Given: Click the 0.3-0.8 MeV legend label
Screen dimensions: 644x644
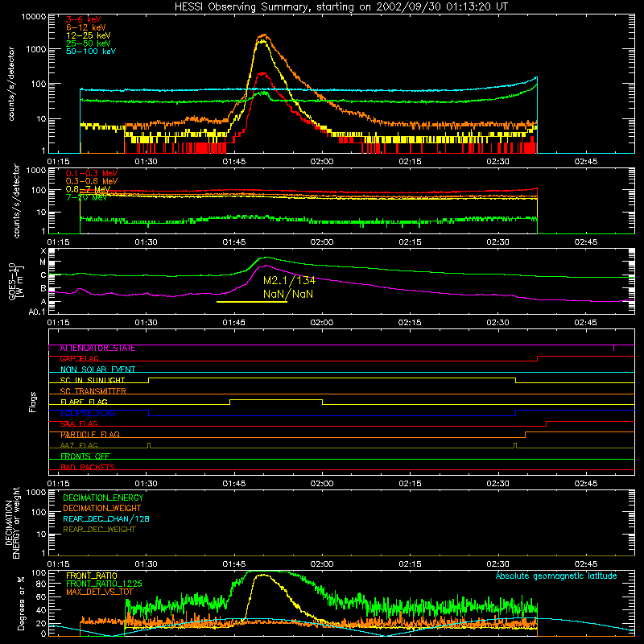Looking at the screenshot, I should (92, 181).
